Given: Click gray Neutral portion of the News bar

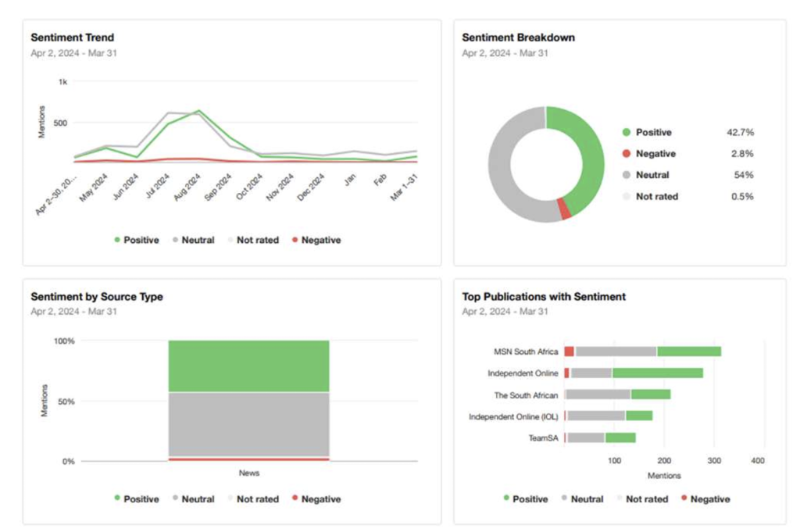Looking at the screenshot, I should point(248,423).
